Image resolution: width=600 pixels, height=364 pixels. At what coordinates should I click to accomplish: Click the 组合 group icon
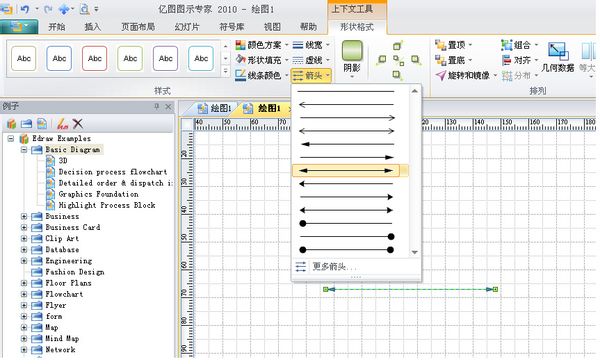(507, 45)
